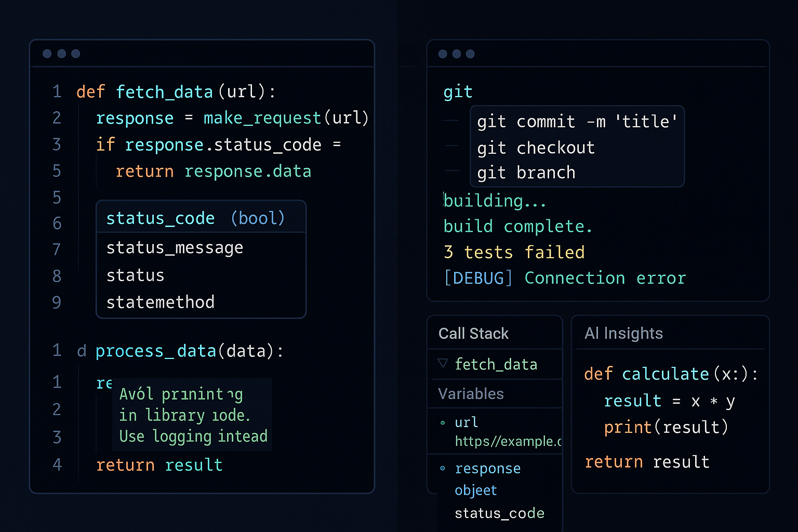Screen dimensions: 798x532
Task: Choose status_message from the autocomplete list
Action: 175,248
